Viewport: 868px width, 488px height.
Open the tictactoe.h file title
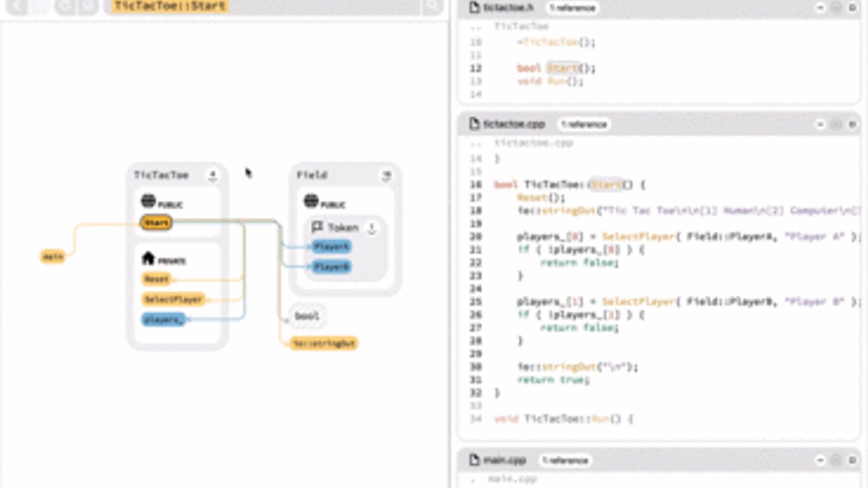pos(508,8)
